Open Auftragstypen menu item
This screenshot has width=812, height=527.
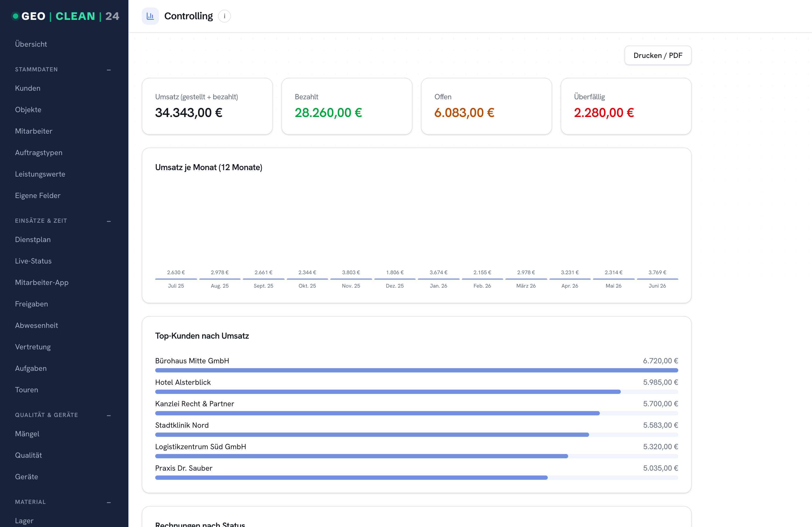point(39,152)
